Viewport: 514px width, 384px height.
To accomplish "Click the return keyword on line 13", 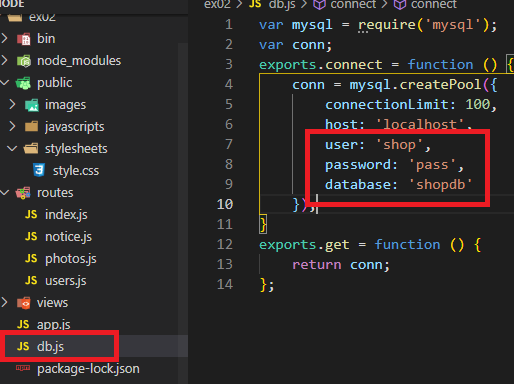I will (317, 265).
